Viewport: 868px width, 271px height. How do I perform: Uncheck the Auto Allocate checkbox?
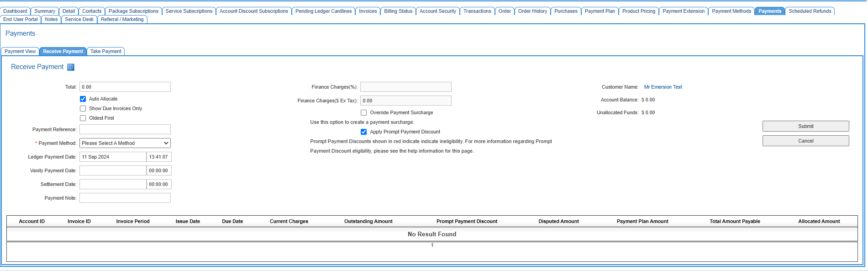point(83,99)
